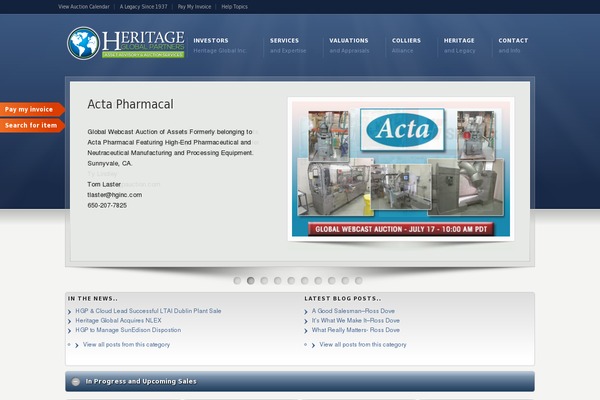Open HGP & Cloud Lead LTAI Dublin news

click(148, 311)
